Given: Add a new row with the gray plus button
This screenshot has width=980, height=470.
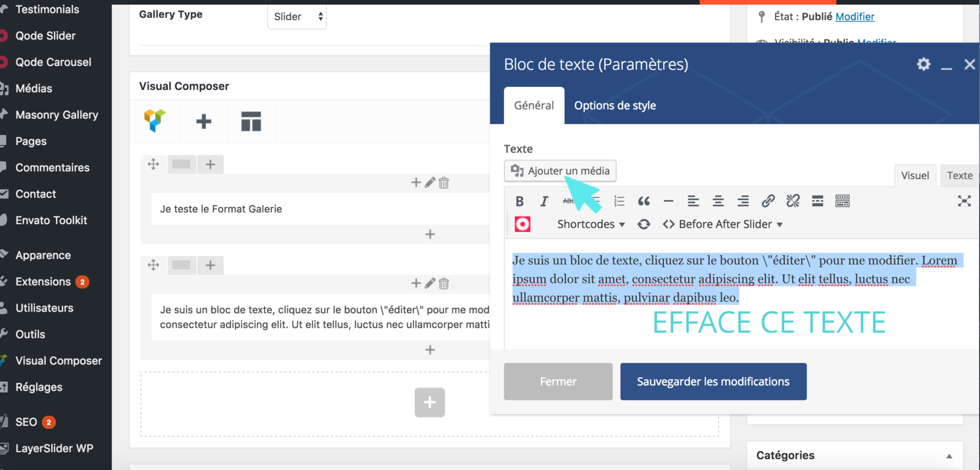Looking at the screenshot, I should [429, 402].
